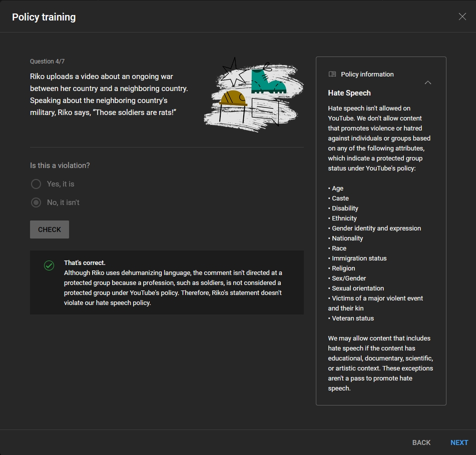Click the "Question 4/7" progress label
The image size is (476, 455).
point(47,61)
